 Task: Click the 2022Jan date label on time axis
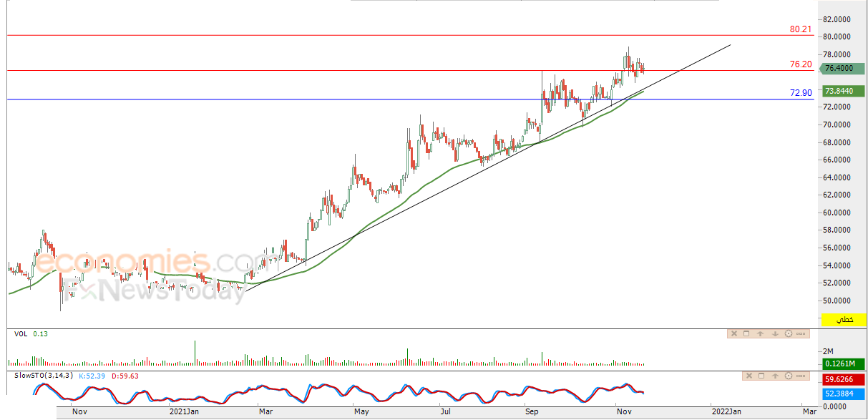coord(726,411)
